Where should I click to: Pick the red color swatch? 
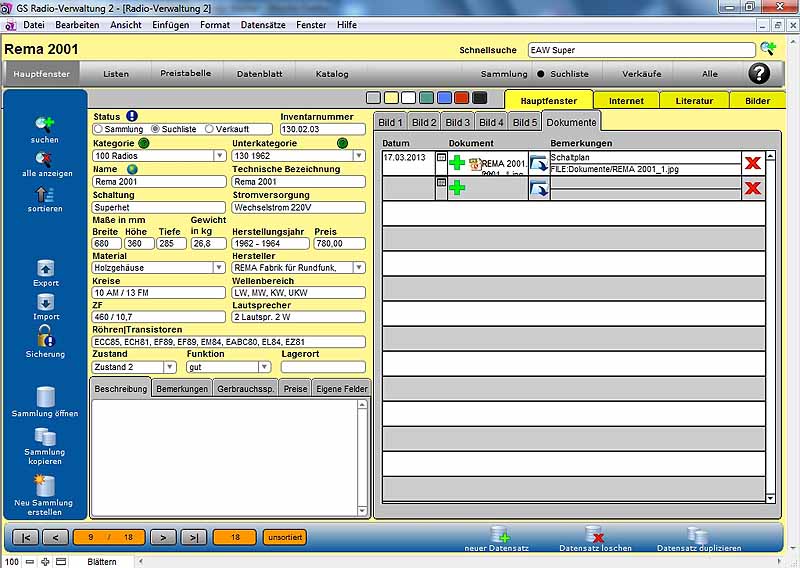coord(462,98)
